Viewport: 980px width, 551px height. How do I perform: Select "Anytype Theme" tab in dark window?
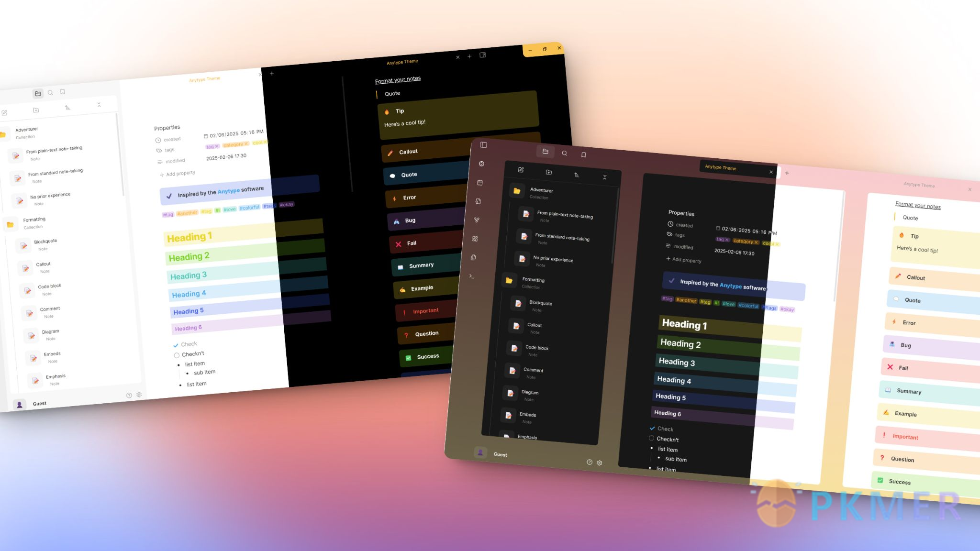click(721, 167)
